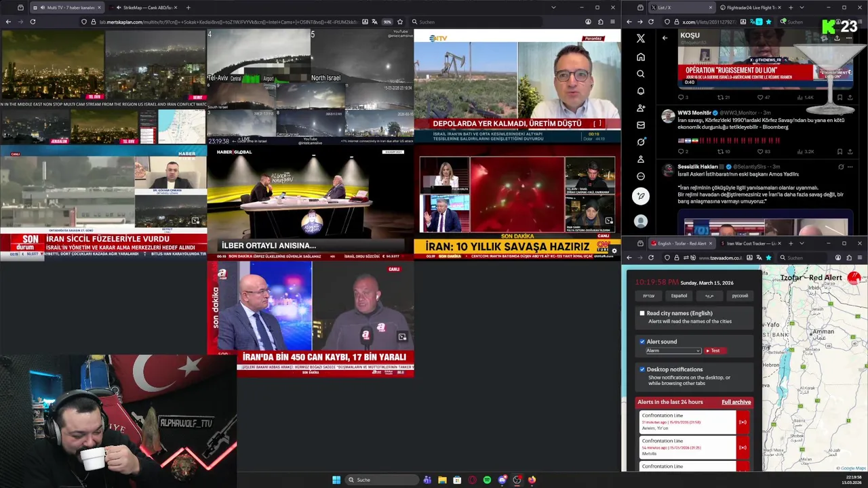Click the X compose post button
The height and width of the screenshot is (488, 868).
641,197
